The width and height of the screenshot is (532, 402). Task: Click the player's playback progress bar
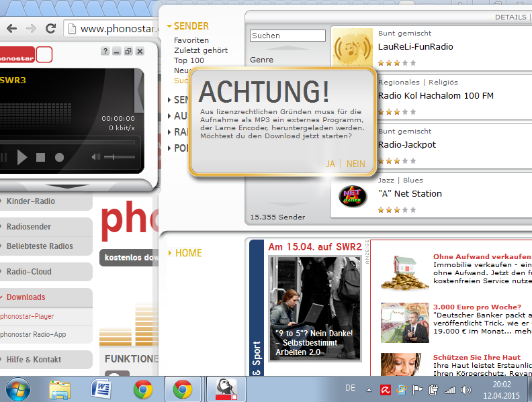click(68, 142)
